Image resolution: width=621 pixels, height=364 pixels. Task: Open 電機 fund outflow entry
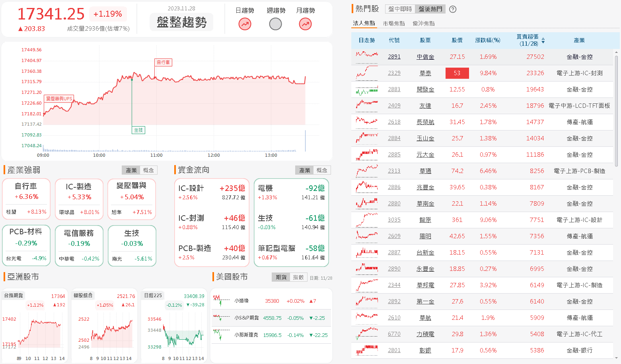point(291,192)
